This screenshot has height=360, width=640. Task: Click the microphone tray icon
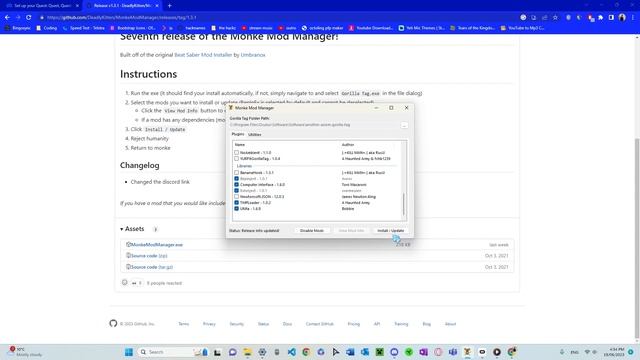coord(562,352)
